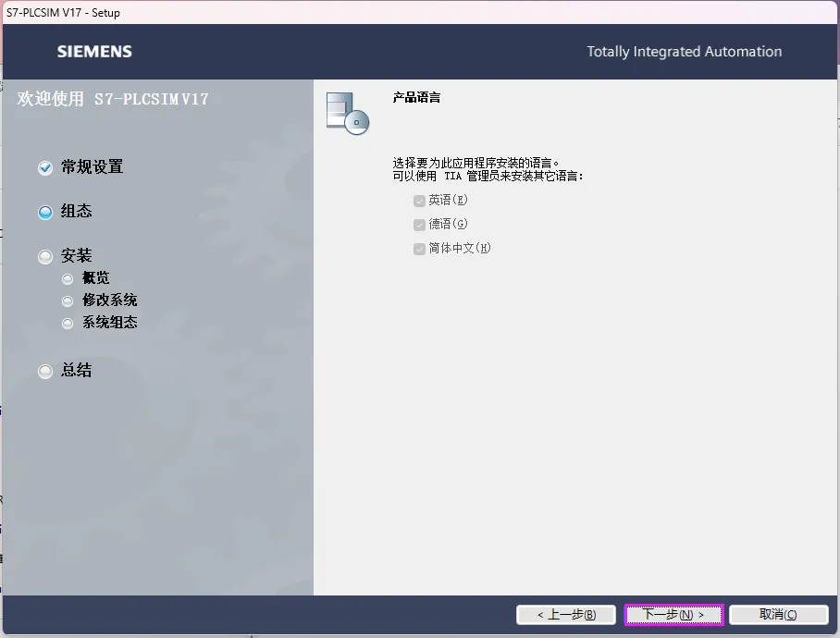Select the 修改系统 sub-step indicator
The height and width of the screenshot is (638, 840).
tap(68, 301)
